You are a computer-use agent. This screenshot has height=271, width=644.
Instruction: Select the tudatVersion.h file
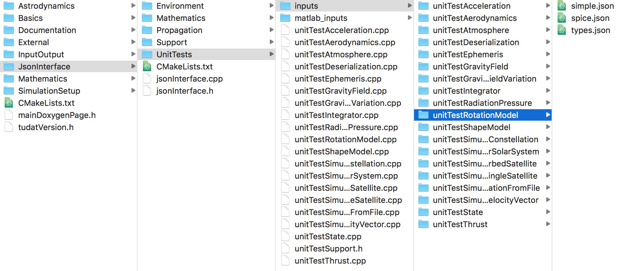(x=46, y=127)
